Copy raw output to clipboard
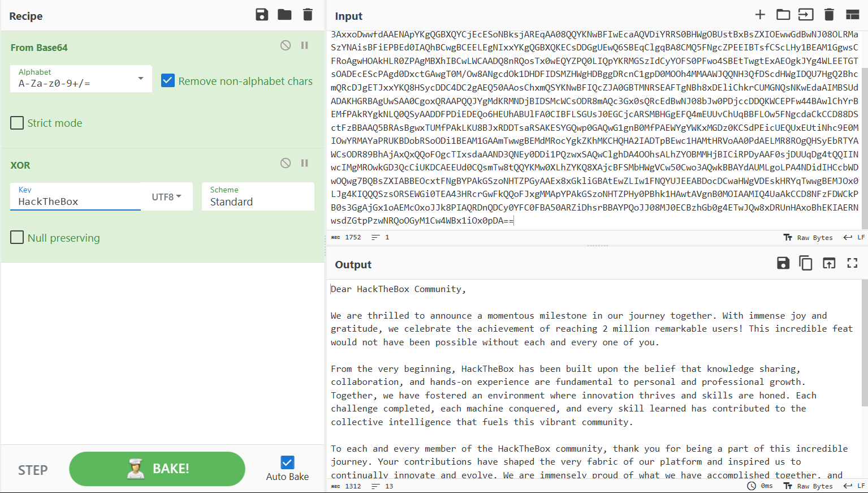Image resolution: width=868 pixels, height=493 pixels. point(806,263)
